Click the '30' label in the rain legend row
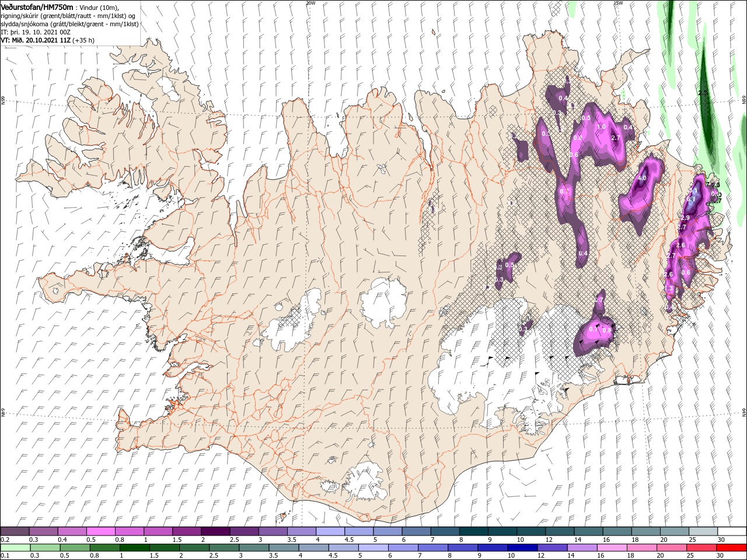Screen dimensions: 747x560 [x=720, y=556]
